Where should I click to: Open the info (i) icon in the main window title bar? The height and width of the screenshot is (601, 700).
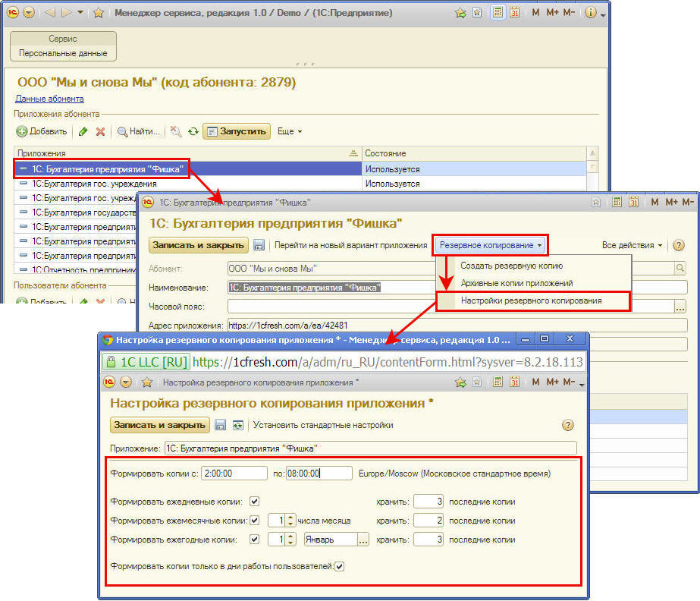(x=590, y=12)
